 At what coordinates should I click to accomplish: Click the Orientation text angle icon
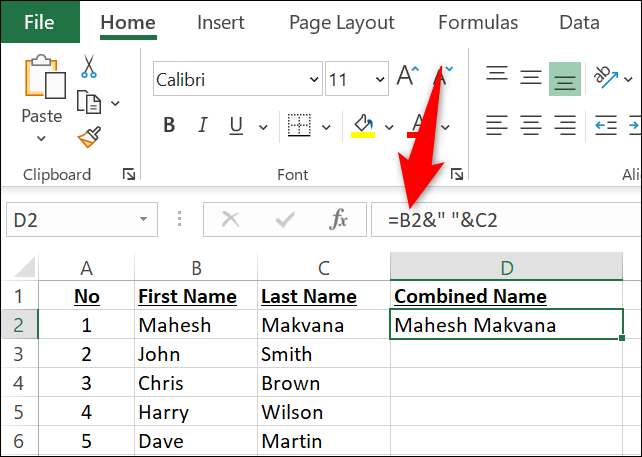(x=606, y=77)
